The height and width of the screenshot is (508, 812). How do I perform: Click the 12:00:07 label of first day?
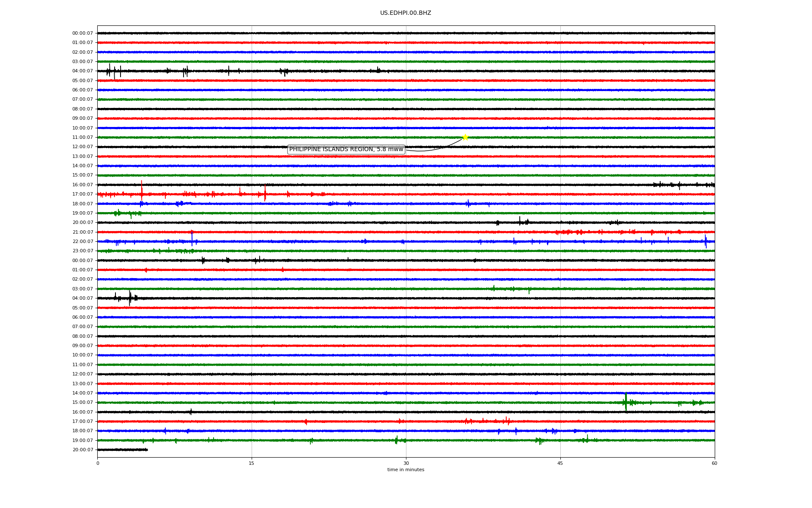(x=82, y=147)
